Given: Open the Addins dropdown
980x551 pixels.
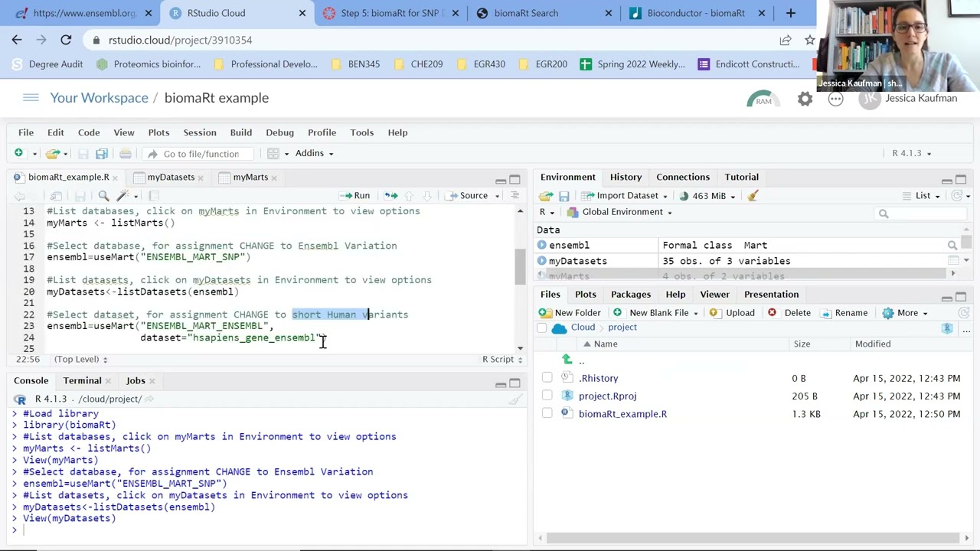Looking at the screenshot, I should tap(314, 153).
